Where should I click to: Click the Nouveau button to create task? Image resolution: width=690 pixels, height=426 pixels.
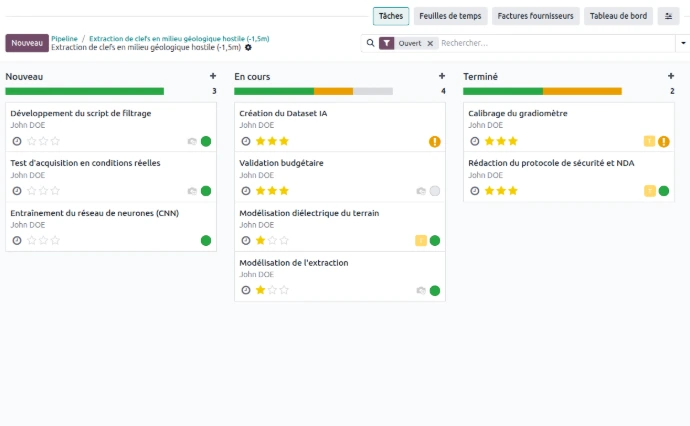point(27,43)
